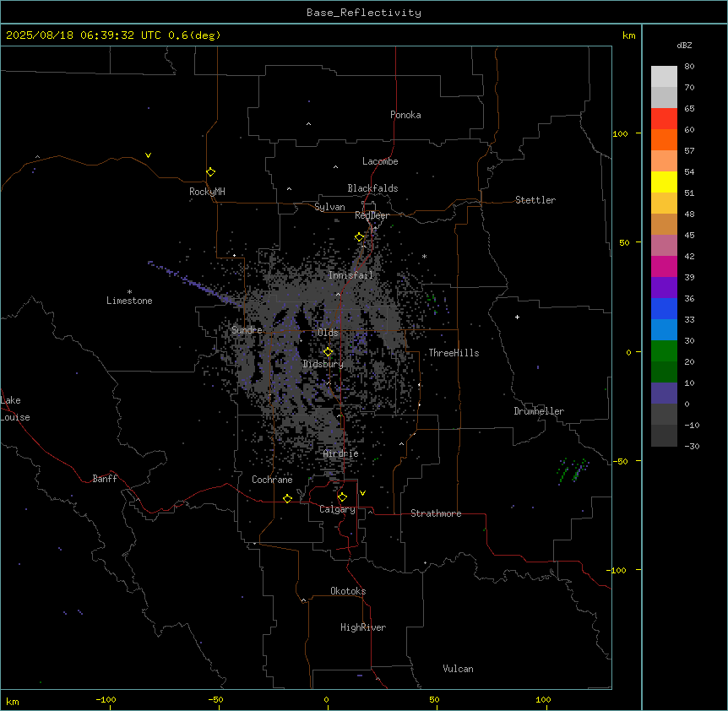The image size is (728, 711).
Task: Click the Blackfalds label
Action: [x=372, y=188]
